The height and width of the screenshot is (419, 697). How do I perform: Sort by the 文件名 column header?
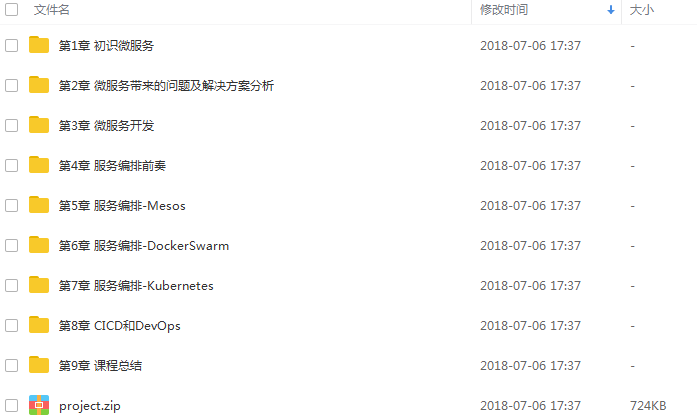[52, 10]
